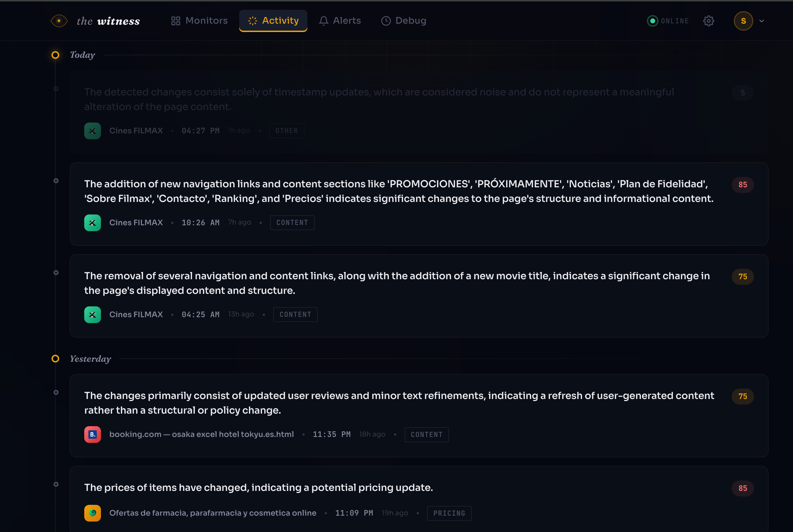
Task: Click the green ONLINE status indicator
Action: pos(652,21)
